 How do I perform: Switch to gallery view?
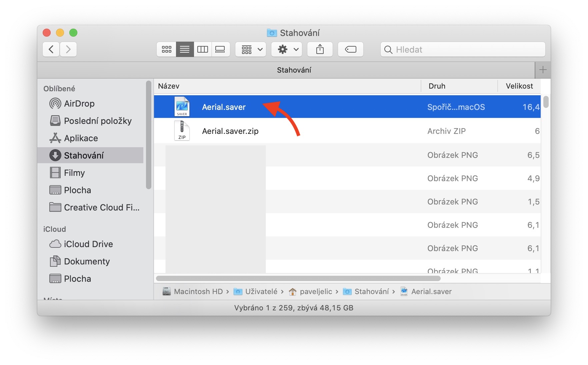point(220,49)
